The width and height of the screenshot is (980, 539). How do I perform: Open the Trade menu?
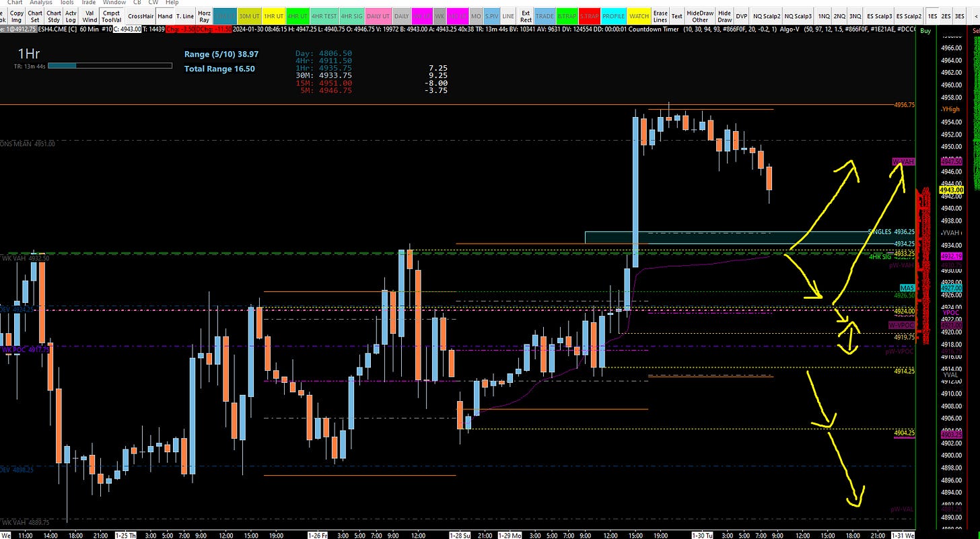click(x=89, y=3)
